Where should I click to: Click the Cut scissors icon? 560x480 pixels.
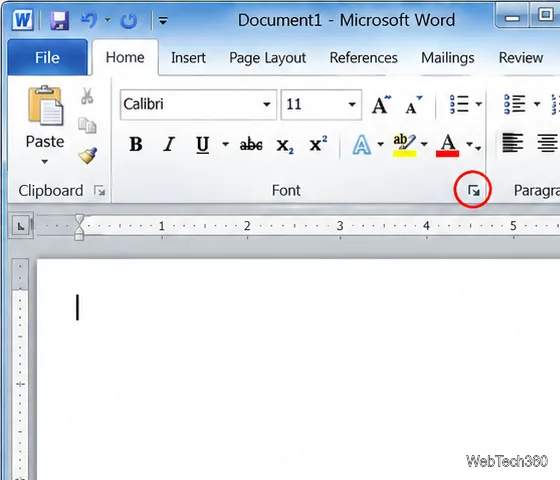87,96
